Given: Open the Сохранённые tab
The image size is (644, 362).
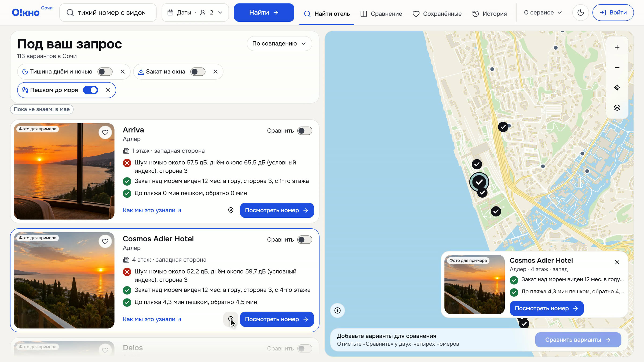Looking at the screenshot, I should coord(437,14).
